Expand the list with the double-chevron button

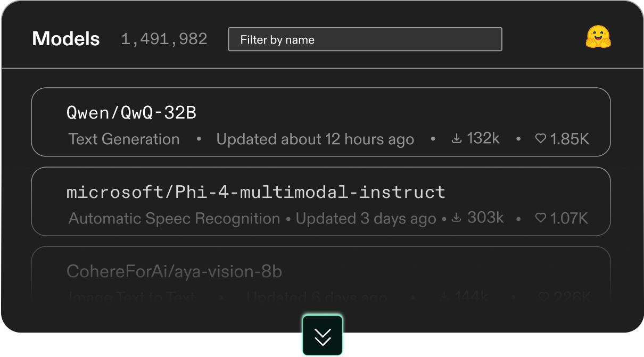(x=323, y=336)
